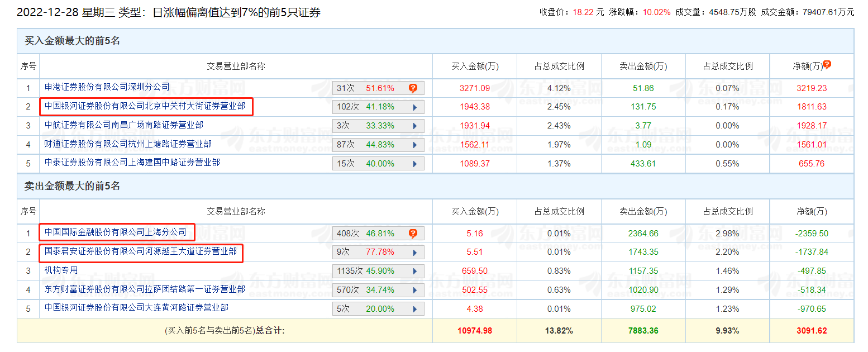Open 国泰君安河源越王大道证券营业部 link
The width and height of the screenshot is (868, 352).
[141, 251]
